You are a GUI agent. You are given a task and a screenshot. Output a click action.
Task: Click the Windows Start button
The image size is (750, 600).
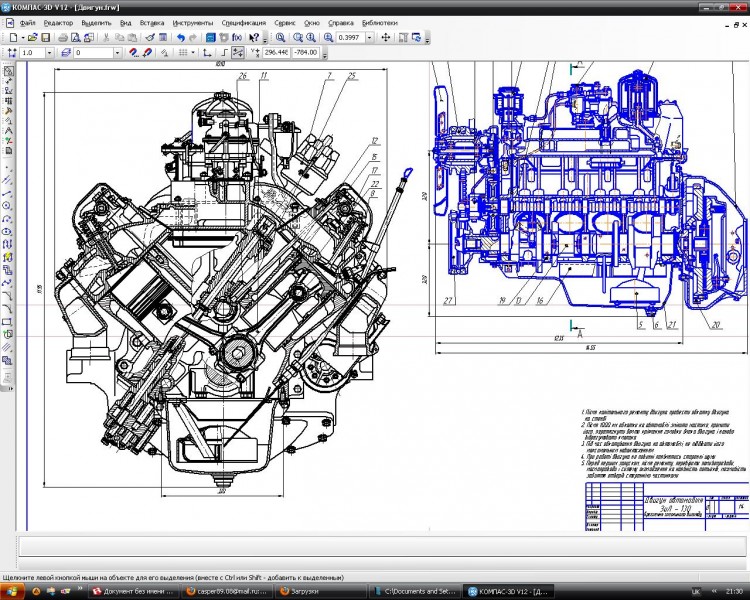(x=11, y=591)
